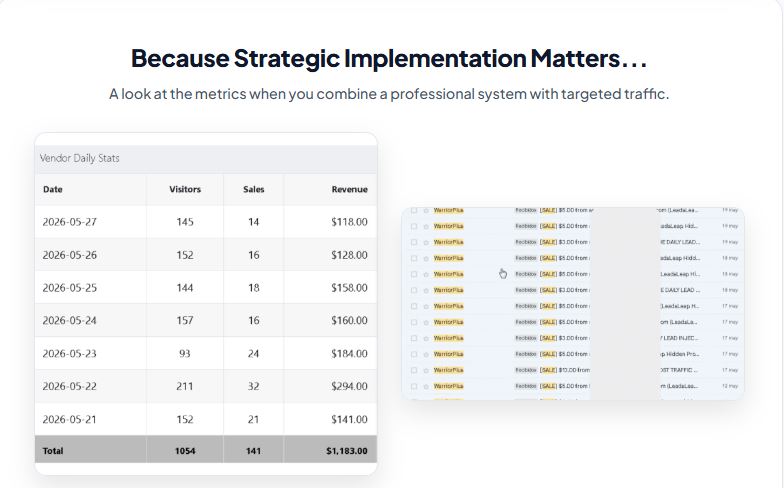Star the $10.00 sale email
Viewport: 784px width, 488px height.
(x=426, y=370)
